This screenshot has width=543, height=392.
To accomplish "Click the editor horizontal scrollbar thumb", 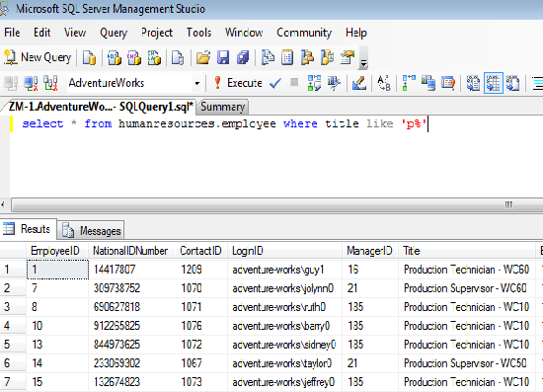I will tap(277, 204).
